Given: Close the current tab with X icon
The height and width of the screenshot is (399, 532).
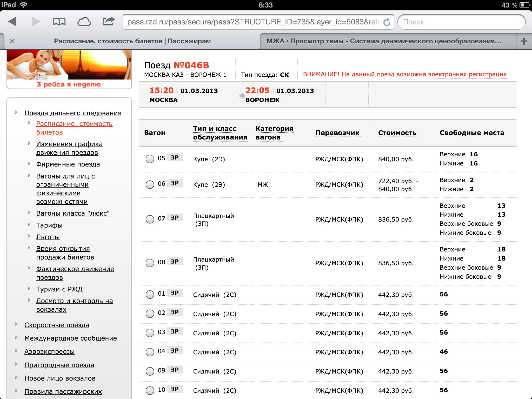Looking at the screenshot, I should click(x=12, y=41).
